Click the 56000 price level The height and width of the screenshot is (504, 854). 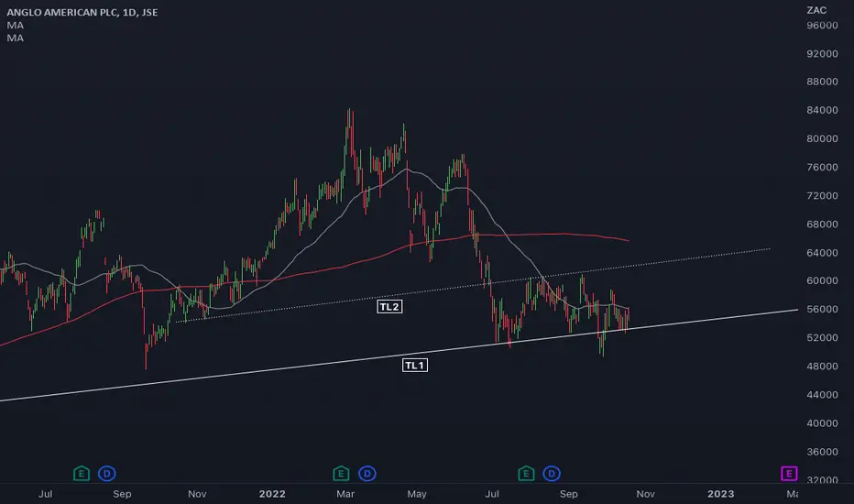822,309
